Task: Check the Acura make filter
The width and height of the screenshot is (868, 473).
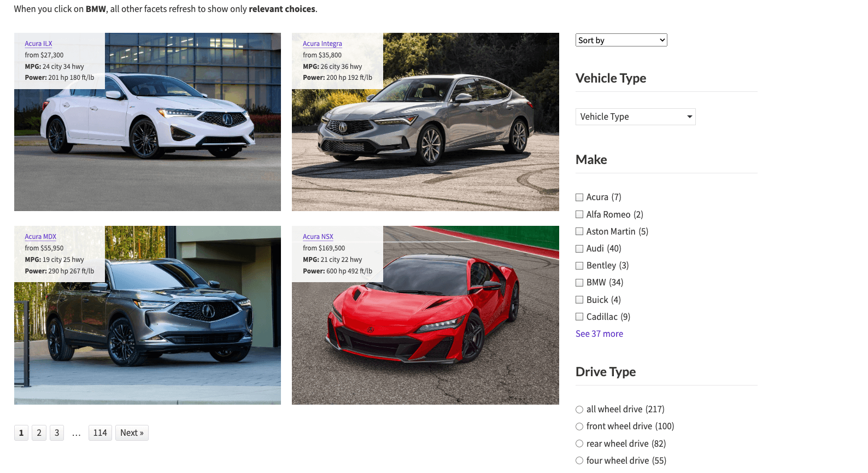Action: pos(579,197)
